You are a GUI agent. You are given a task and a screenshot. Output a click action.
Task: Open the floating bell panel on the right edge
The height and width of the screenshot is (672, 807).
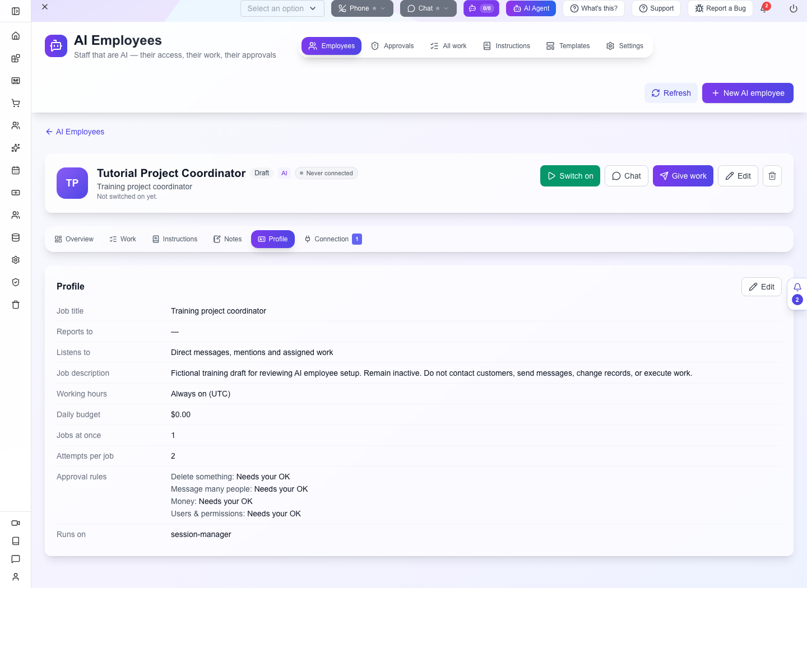(x=797, y=293)
